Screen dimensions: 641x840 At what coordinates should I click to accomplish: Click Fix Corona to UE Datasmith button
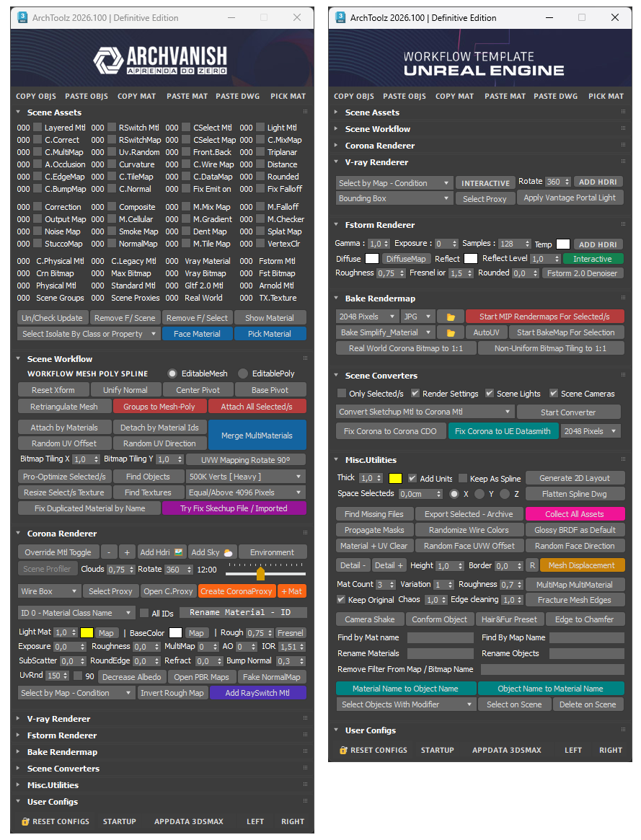coord(503,431)
